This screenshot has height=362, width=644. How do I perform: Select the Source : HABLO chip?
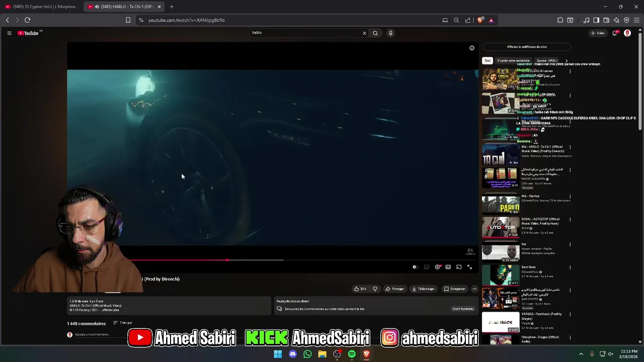(547, 61)
